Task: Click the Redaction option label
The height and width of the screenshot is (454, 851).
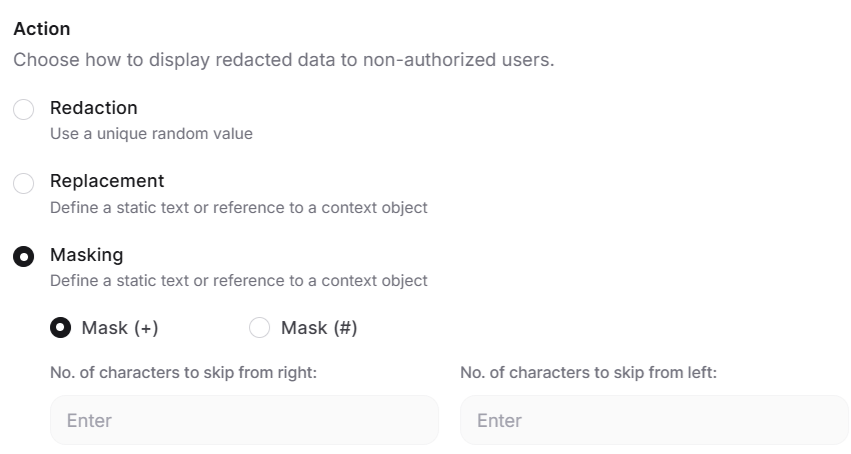Action: coord(94,108)
